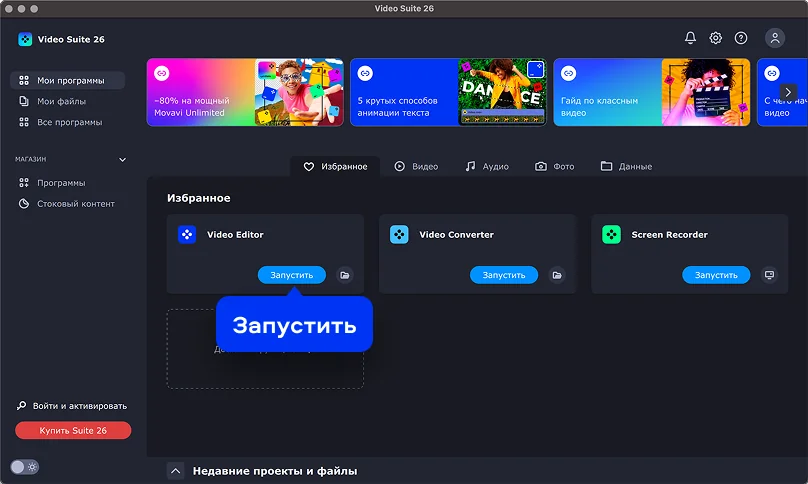Viewport: 808px width, 484px height.
Task: Switch to the Видео tab
Action: pos(416,166)
